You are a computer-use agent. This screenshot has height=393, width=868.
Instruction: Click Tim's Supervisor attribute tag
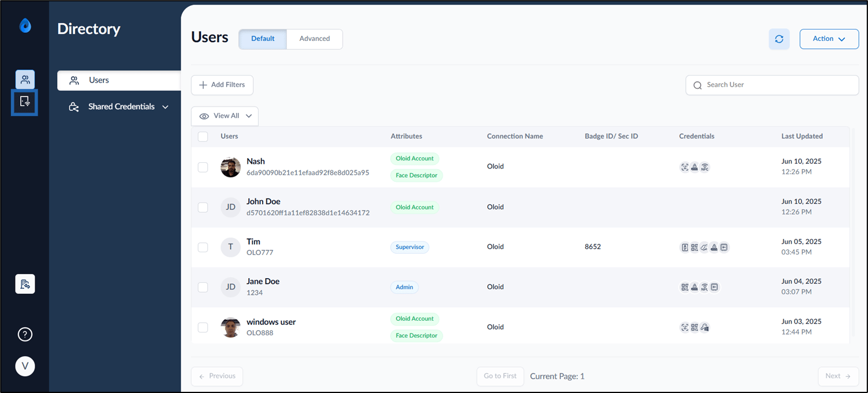(x=410, y=247)
